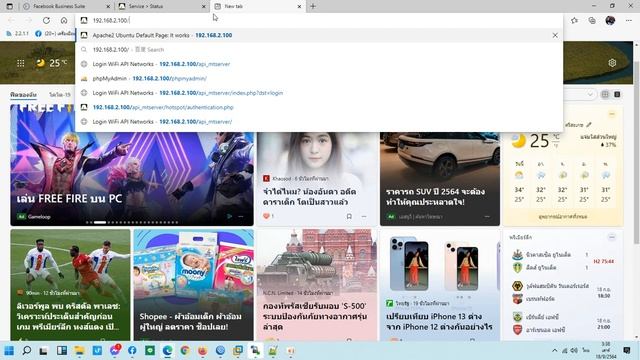640x360 pixels.
Task: Open File Explorer from the taskbar
Action: pyautogui.click(x=79, y=351)
